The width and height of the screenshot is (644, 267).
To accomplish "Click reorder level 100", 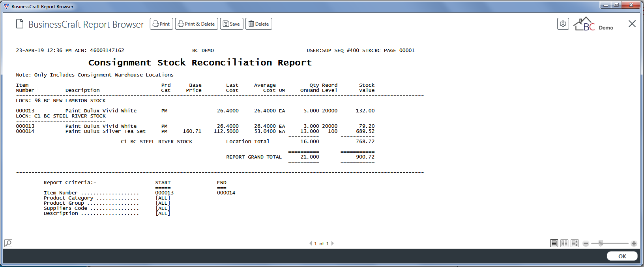I will click(x=333, y=131).
